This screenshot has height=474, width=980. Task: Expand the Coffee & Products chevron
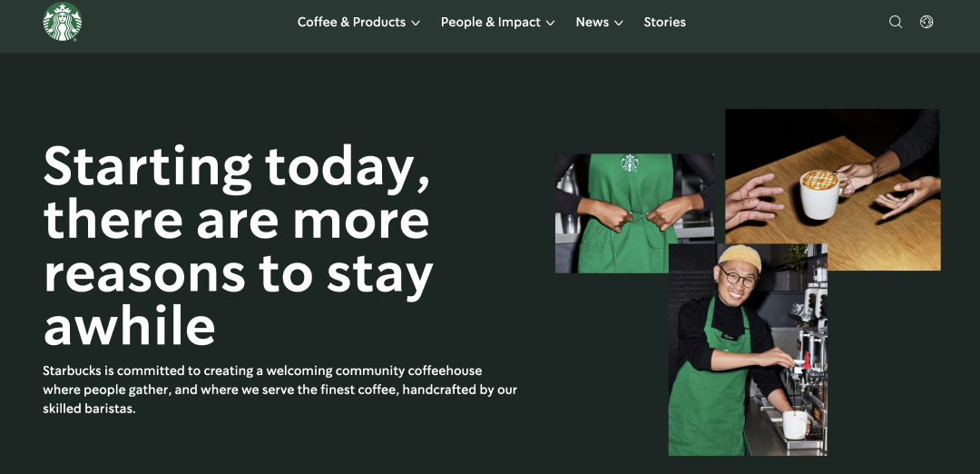416,23
